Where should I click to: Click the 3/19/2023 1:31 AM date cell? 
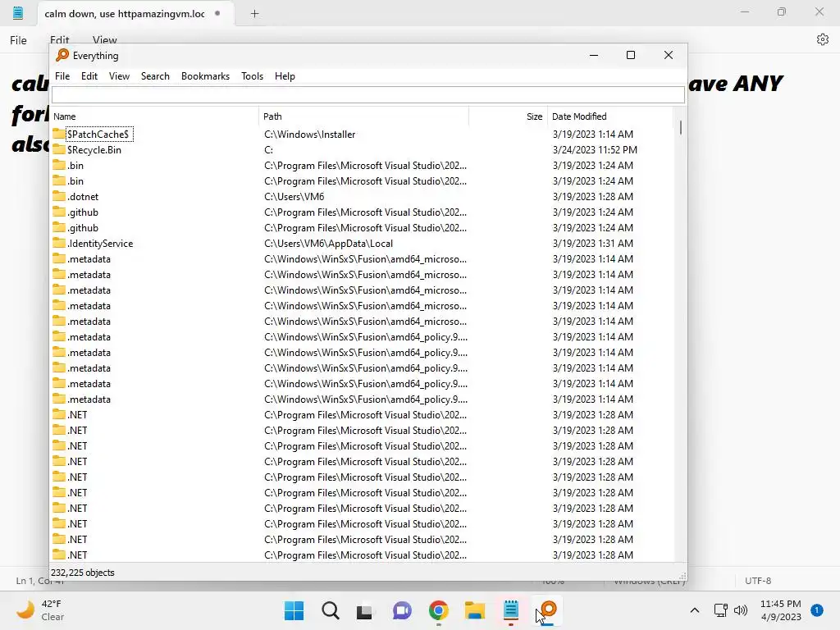pyautogui.click(x=592, y=243)
